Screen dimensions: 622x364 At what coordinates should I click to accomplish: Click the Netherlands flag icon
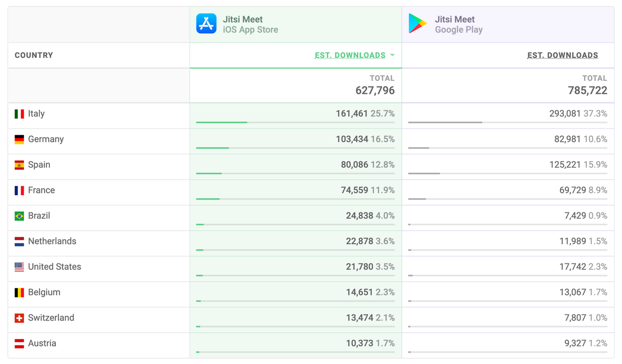point(19,241)
